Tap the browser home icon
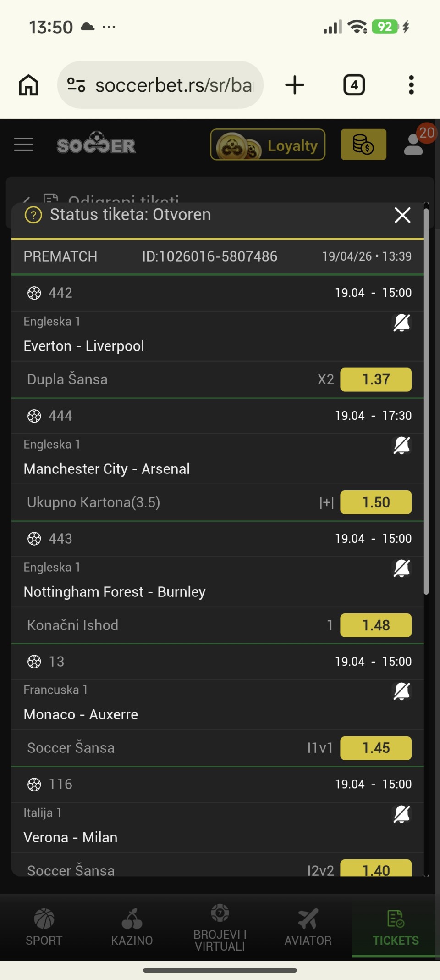This screenshot has height=980, width=440. (28, 85)
